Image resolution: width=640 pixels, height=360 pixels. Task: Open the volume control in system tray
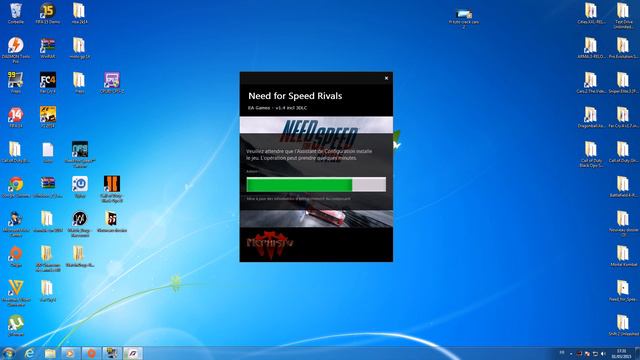603,354
